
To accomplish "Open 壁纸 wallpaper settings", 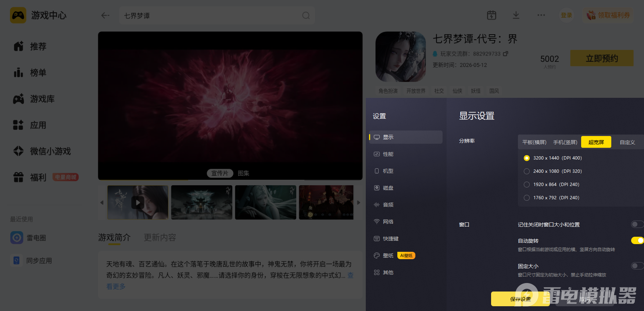I will tap(383, 255).
